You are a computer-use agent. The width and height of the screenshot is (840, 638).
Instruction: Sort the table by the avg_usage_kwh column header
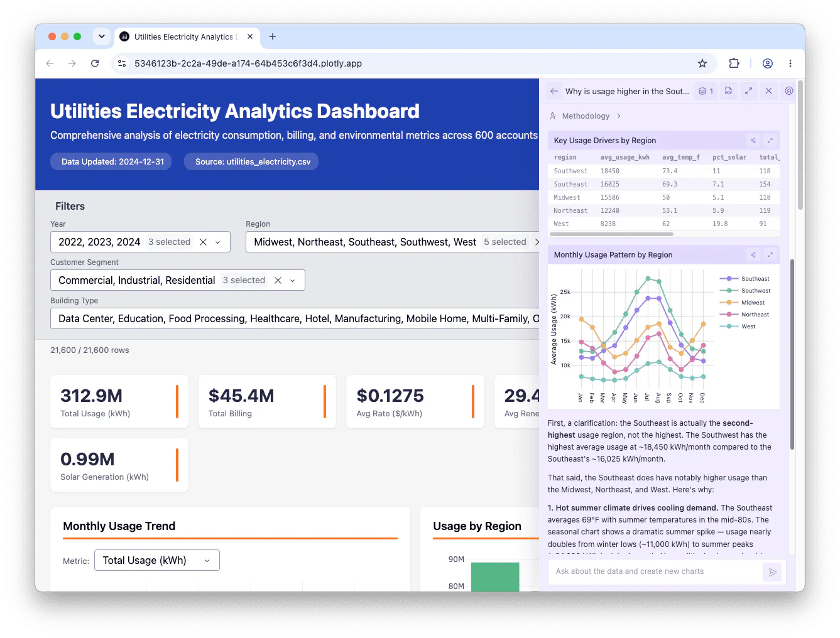625,157
